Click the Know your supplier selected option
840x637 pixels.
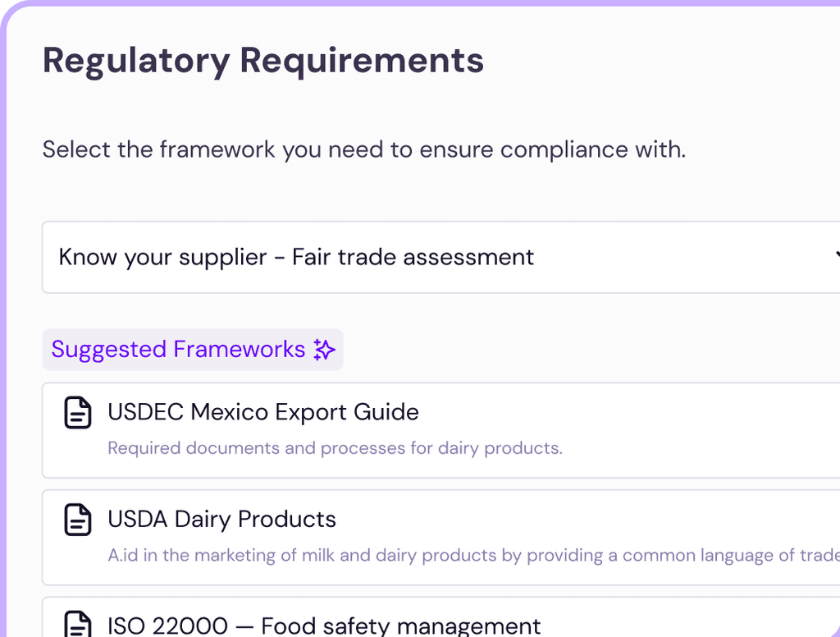295,257
